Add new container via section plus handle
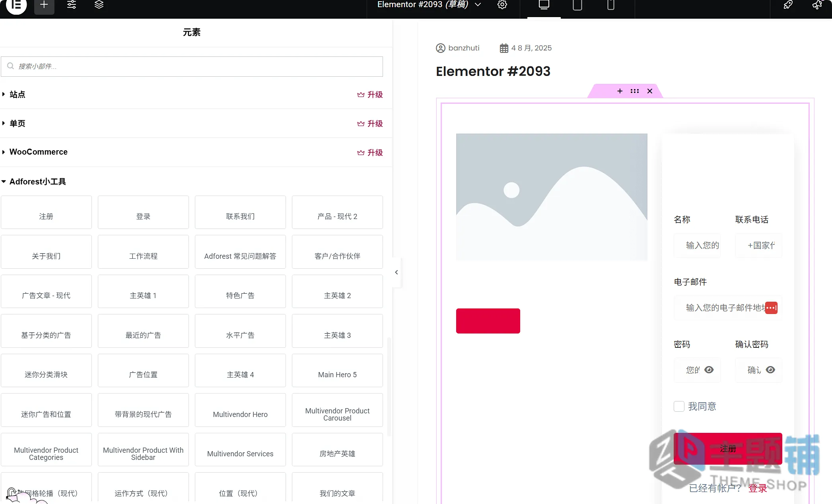 [620, 91]
